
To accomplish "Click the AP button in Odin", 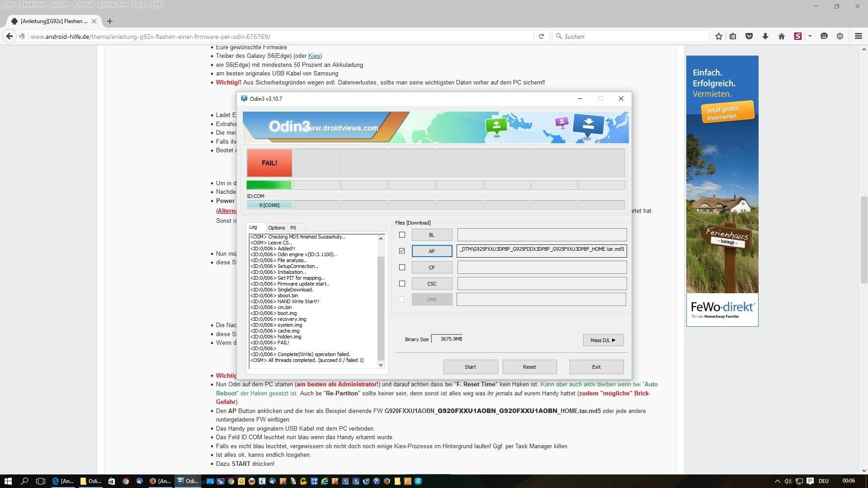I will click(x=432, y=251).
